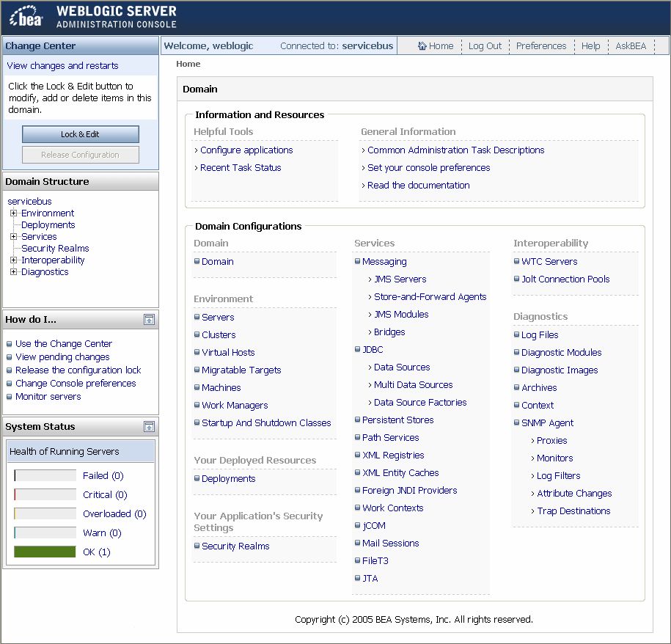Click the Home icon in the top navigation

tap(422, 45)
